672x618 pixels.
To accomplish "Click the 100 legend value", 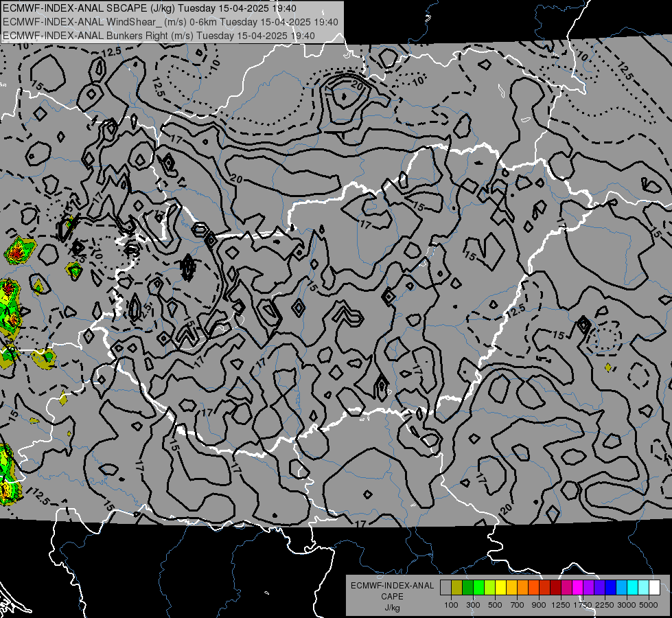I will tap(451, 605).
